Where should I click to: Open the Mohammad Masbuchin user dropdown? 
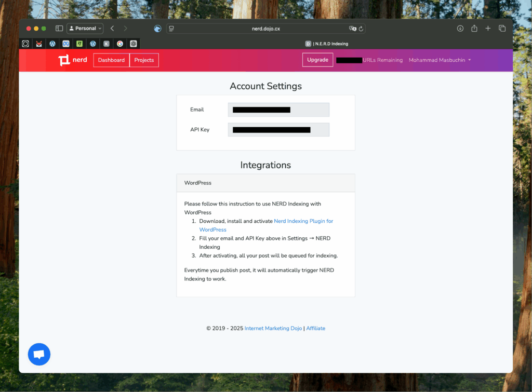click(440, 60)
